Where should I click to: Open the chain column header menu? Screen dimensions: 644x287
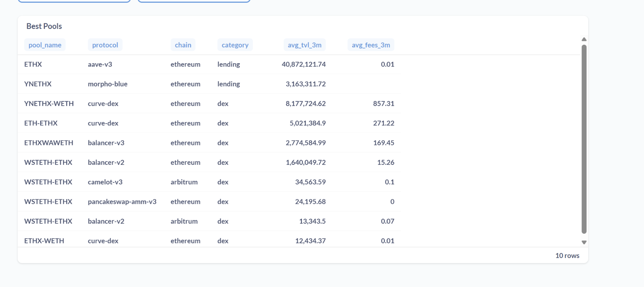pyautogui.click(x=183, y=45)
